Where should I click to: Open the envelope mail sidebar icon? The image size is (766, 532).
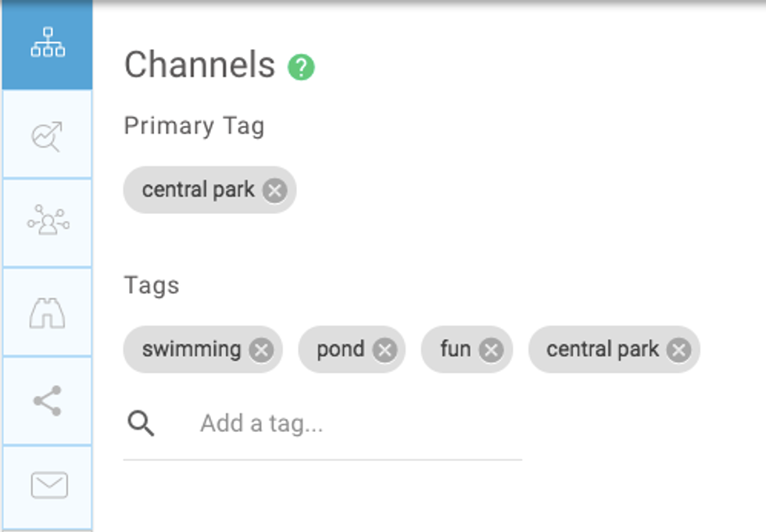coord(48,486)
